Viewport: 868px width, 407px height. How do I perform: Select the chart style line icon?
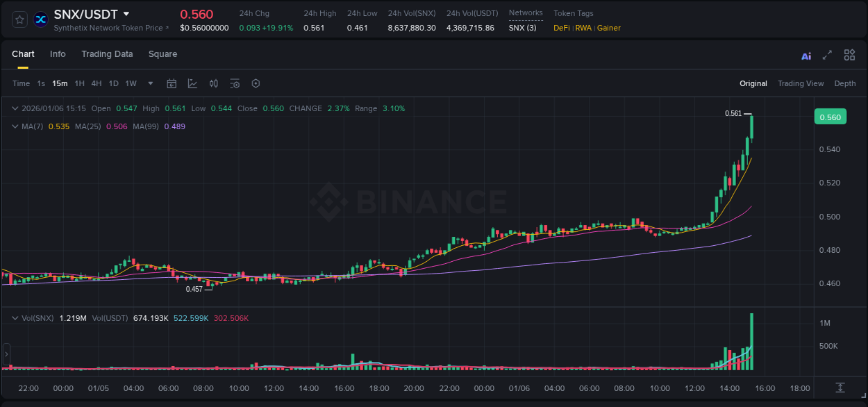[x=192, y=83]
